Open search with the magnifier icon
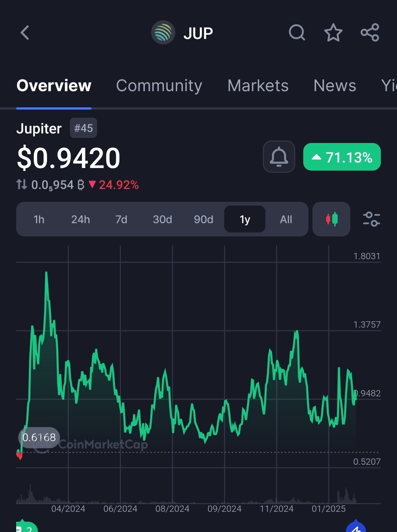 click(x=297, y=33)
